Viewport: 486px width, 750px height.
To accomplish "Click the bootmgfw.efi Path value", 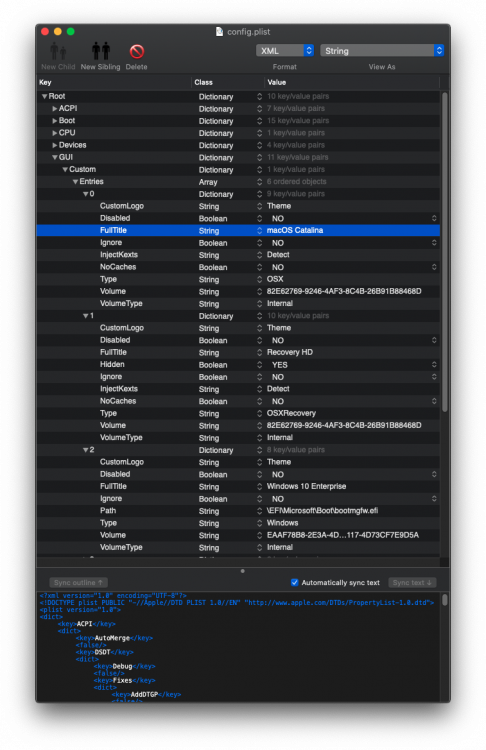I will click(x=322, y=510).
